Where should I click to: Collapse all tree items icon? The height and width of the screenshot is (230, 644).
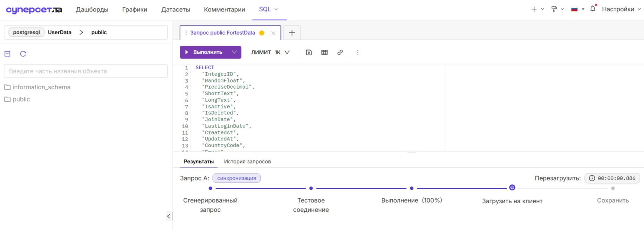[7, 54]
